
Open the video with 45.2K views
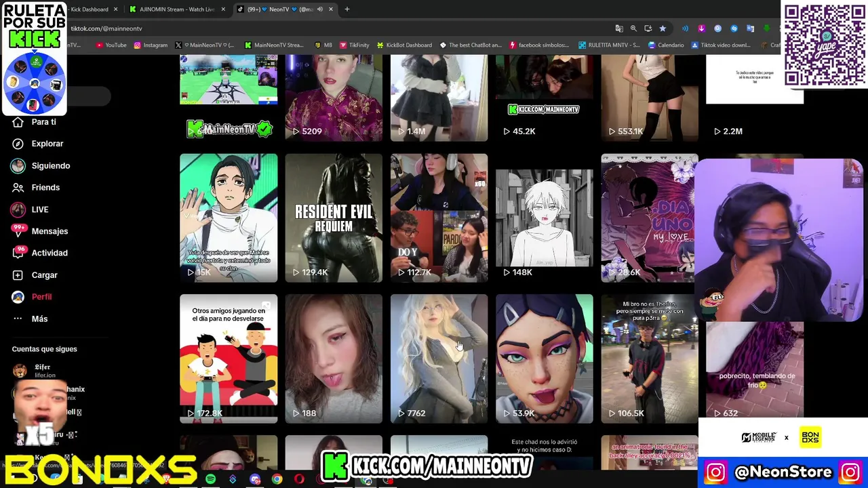tap(544, 98)
